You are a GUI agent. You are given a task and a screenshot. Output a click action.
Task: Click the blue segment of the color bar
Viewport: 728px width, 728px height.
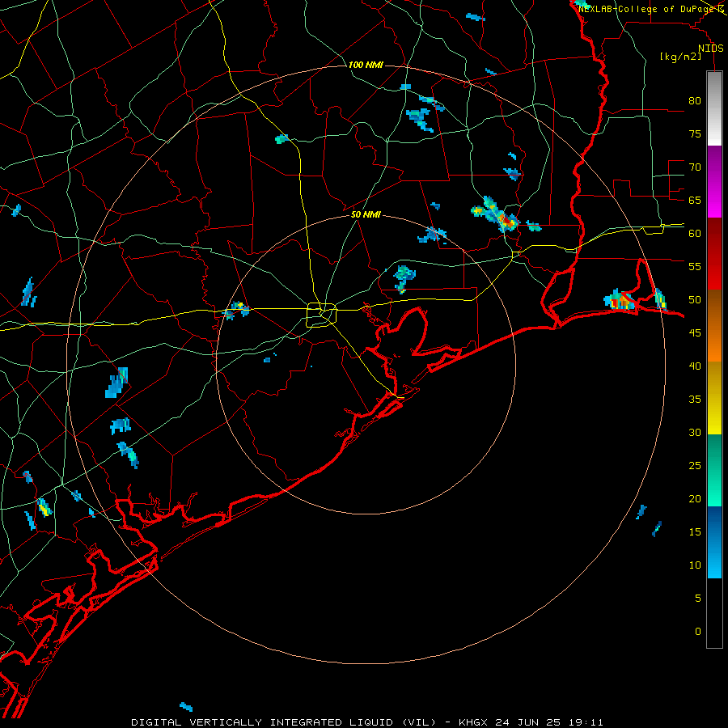tap(714, 542)
